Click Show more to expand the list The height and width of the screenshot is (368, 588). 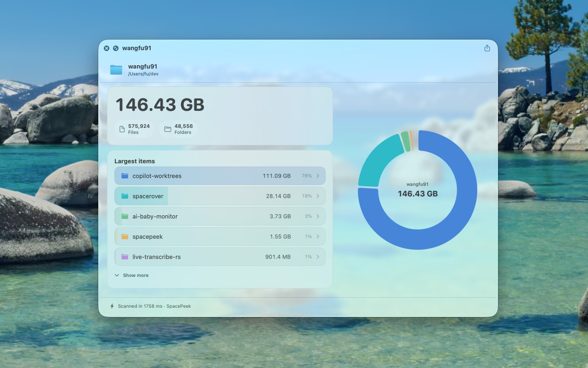tap(132, 275)
